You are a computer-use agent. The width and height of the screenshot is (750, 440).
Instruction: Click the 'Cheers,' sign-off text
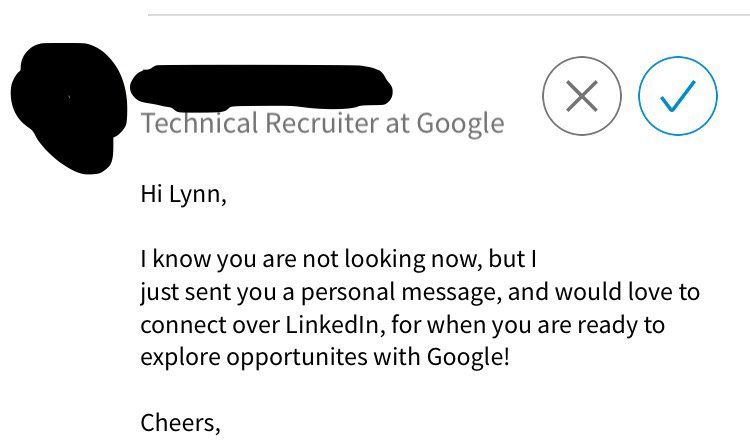(180, 422)
